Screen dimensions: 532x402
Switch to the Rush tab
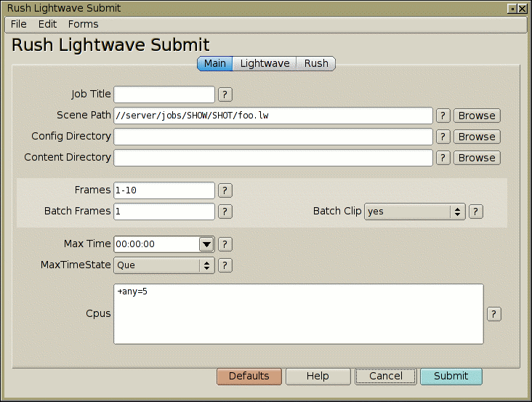(x=316, y=64)
